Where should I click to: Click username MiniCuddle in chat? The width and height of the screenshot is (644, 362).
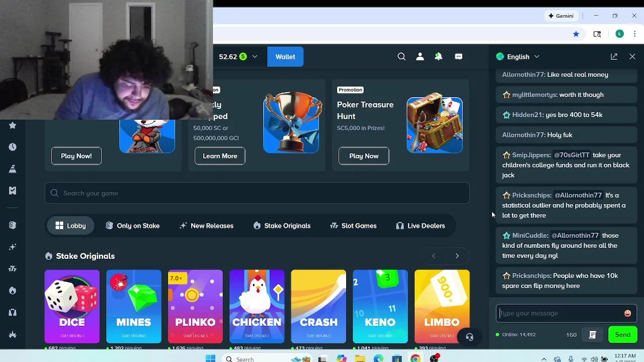[x=530, y=235]
